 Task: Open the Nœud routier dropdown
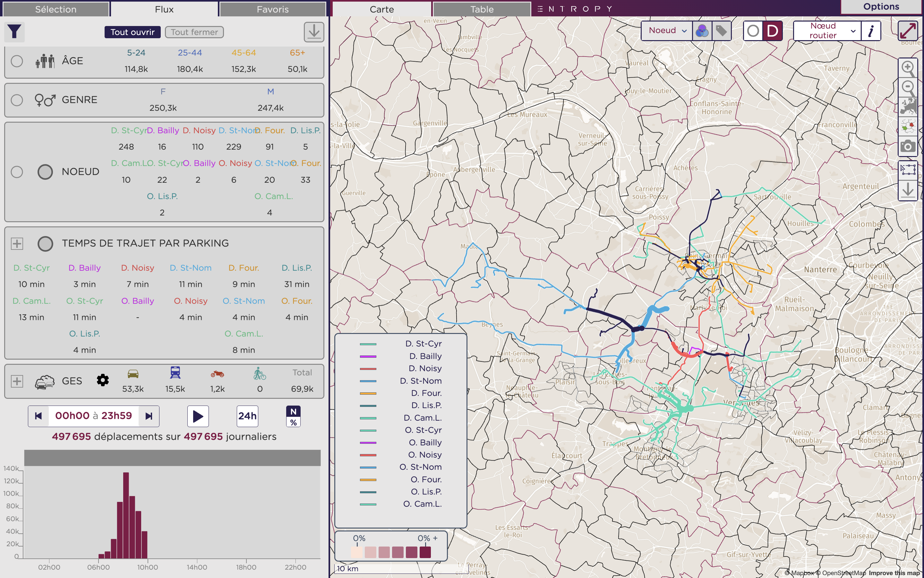pyautogui.click(x=827, y=31)
